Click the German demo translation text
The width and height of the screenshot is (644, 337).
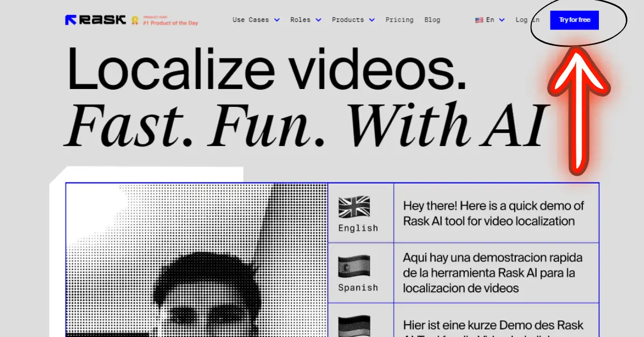point(493,326)
